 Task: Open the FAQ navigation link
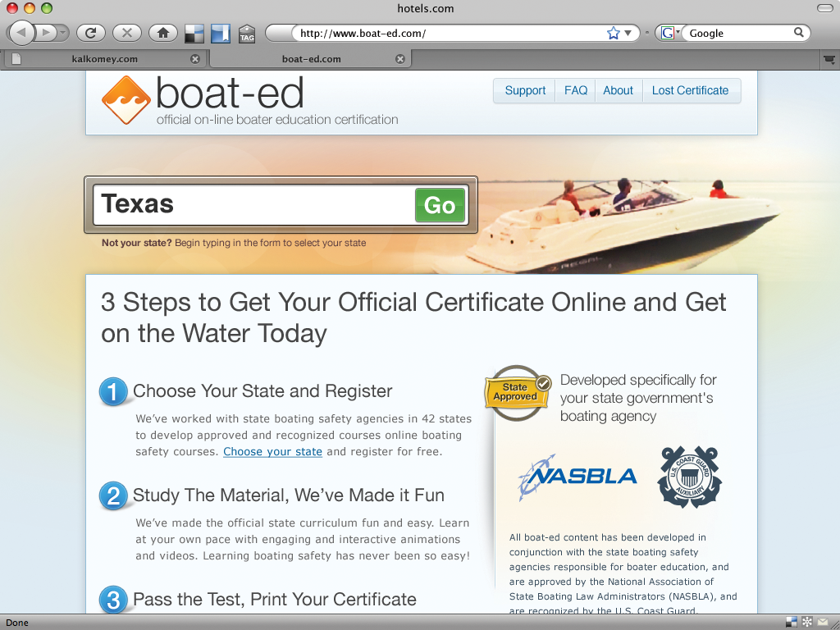[575, 90]
